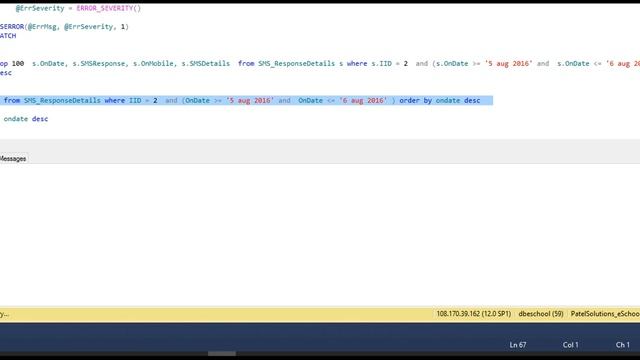Image resolution: width=640 pixels, height=360 pixels.
Task: Click the Ln 67 line indicator
Action: [x=518, y=345]
